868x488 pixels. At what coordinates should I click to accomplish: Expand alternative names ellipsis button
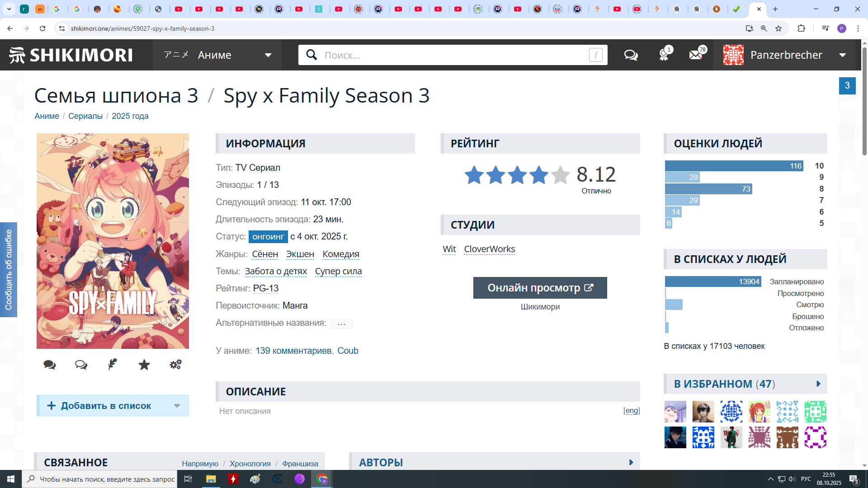tap(341, 324)
